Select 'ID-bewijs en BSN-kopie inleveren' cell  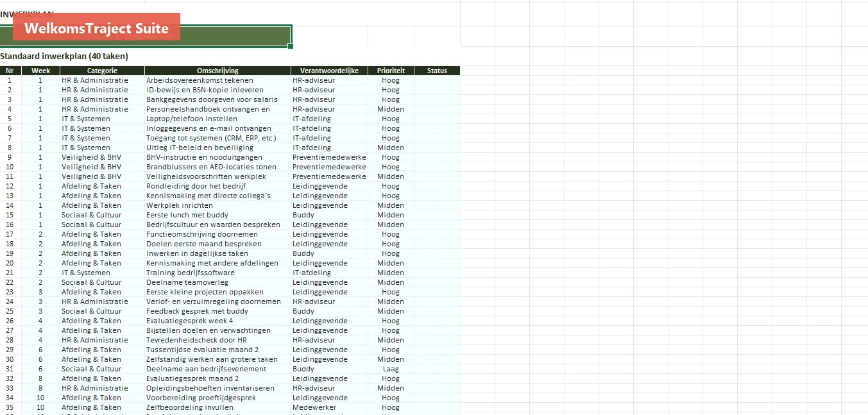pos(218,90)
